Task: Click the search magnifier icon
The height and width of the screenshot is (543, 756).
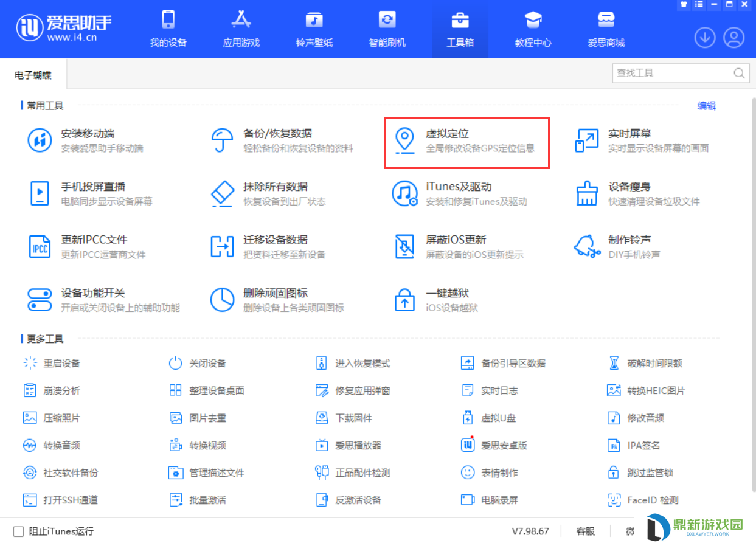Action: [739, 74]
